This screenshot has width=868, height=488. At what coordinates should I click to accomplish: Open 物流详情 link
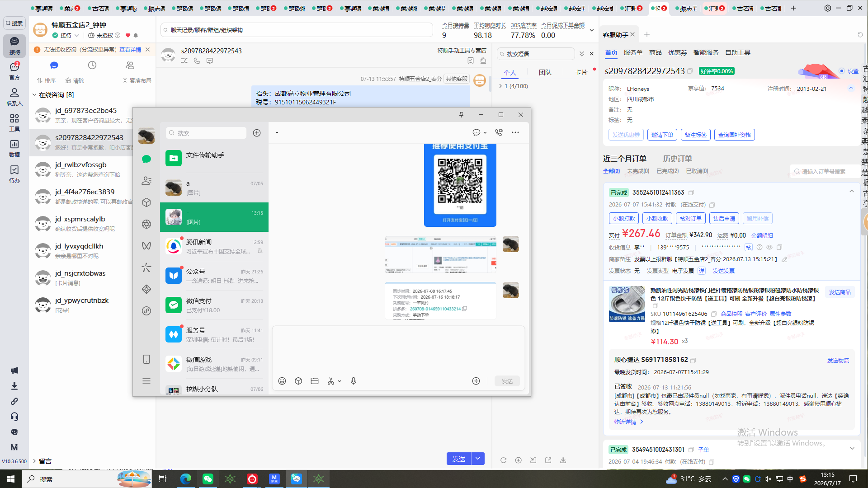[628, 422]
